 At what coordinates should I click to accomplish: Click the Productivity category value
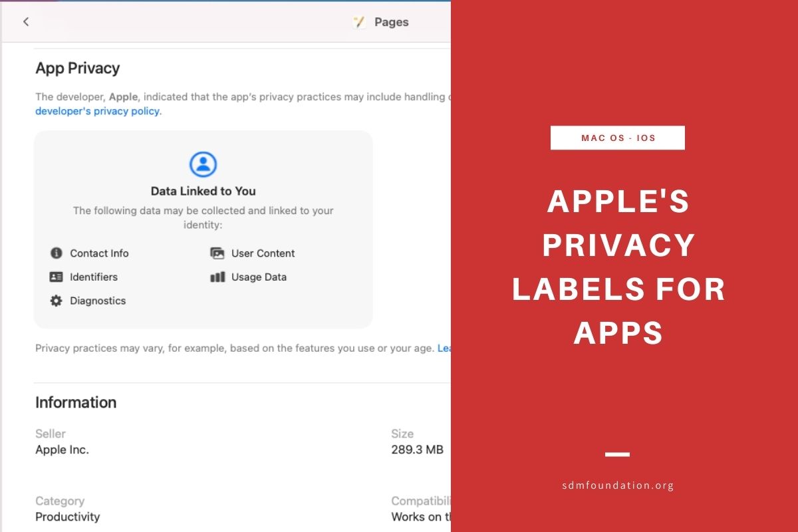click(x=68, y=517)
